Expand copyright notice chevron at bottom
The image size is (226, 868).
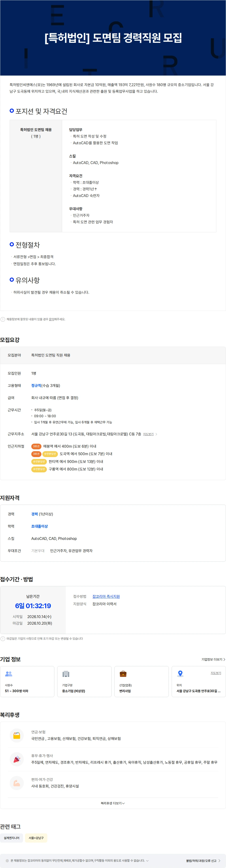click(x=147, y=861)
